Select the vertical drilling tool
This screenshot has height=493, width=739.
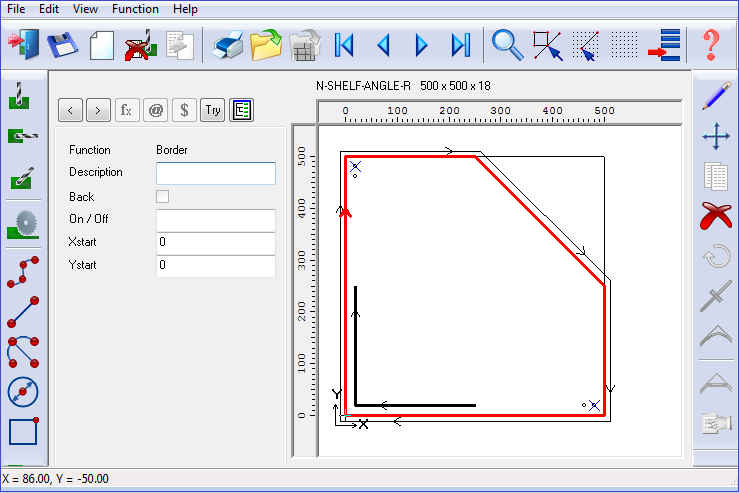tap(19, 96)
